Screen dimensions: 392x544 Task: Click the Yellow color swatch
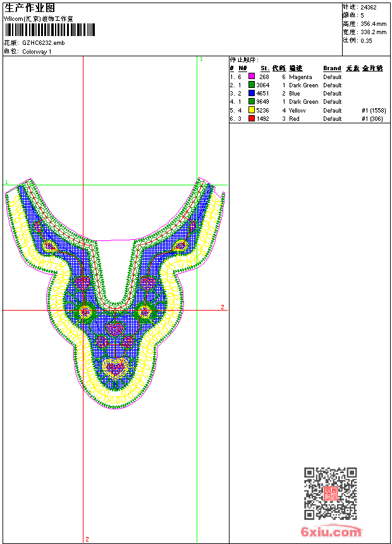pyautogui.click(x=252, y=110)
